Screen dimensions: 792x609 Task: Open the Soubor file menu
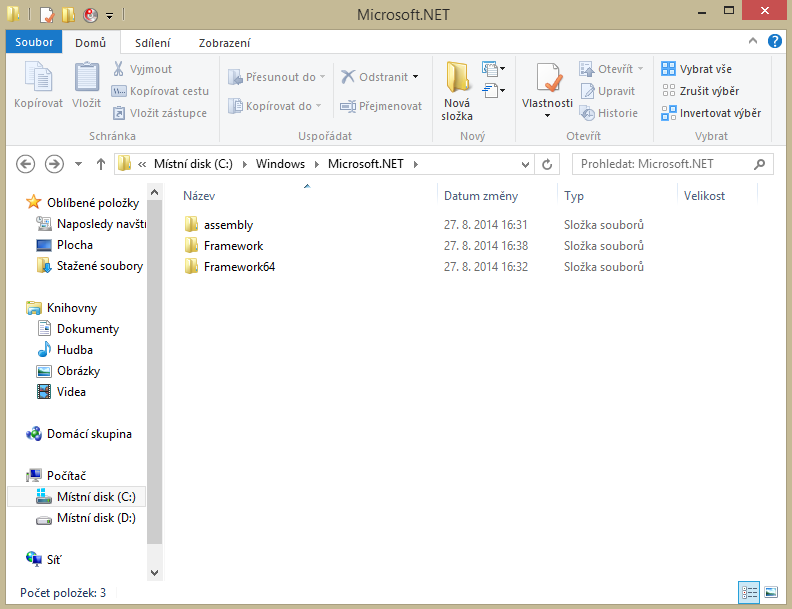point(34,42)
